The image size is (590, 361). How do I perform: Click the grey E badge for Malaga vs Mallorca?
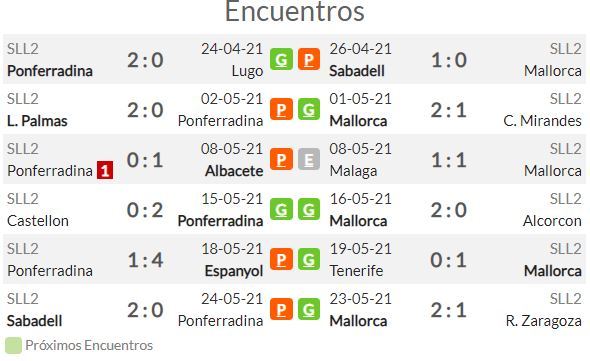coord(309,159)
